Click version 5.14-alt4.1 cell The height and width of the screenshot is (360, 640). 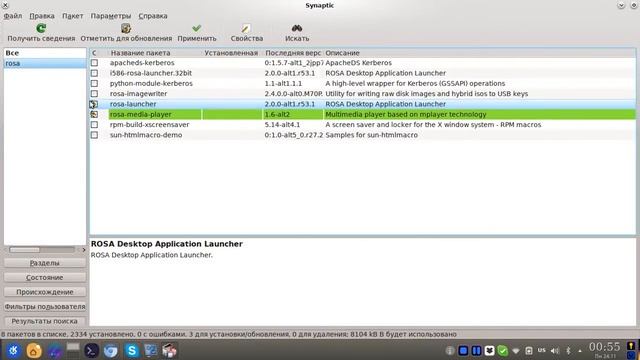pyautogui.click(x=282, y=124)
